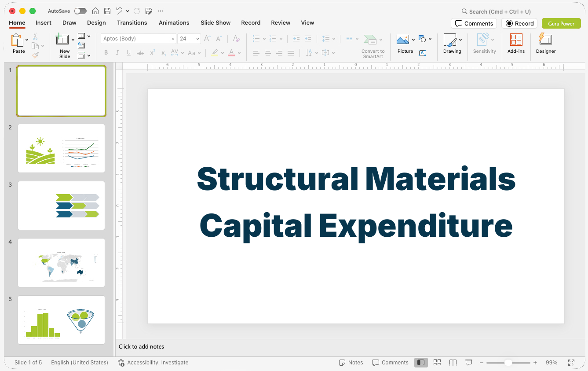This screenshot has height=371, width=588.
Task: Open Slide Sorter view icon
Action: (x=437, y=363)
